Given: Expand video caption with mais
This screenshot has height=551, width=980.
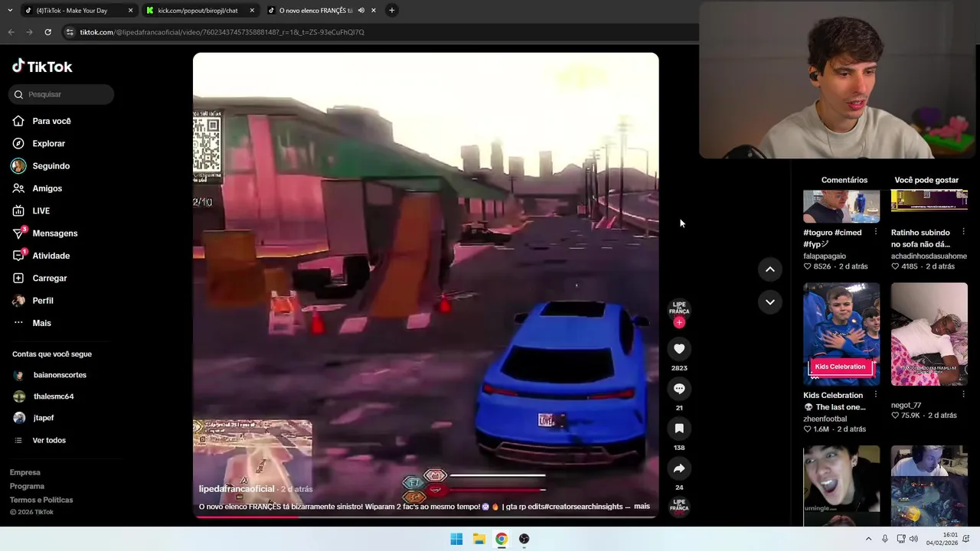Looking at the screenshot, I should pos(642,506).
